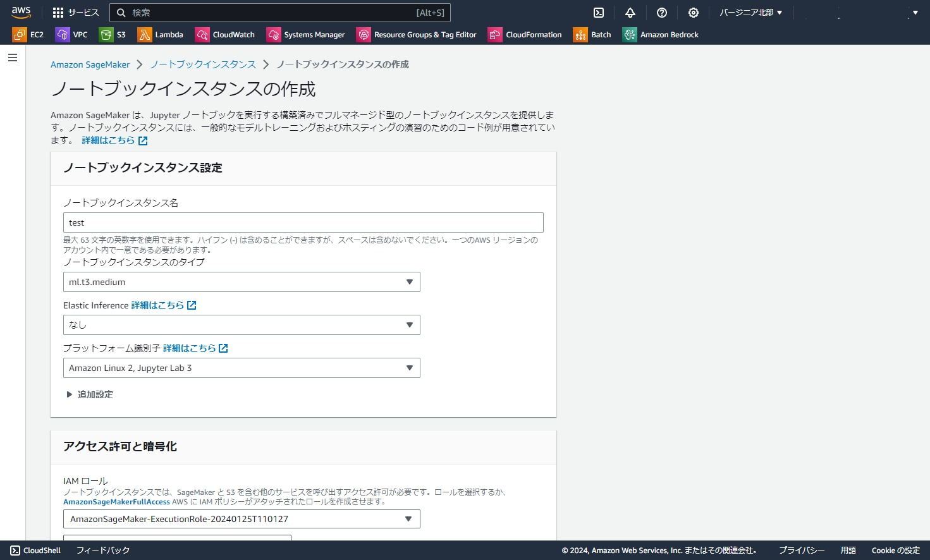Open the Amazon Bedrock shortcut icon
Viewport: 930px width, 560px height.
[x=630, y=35]
